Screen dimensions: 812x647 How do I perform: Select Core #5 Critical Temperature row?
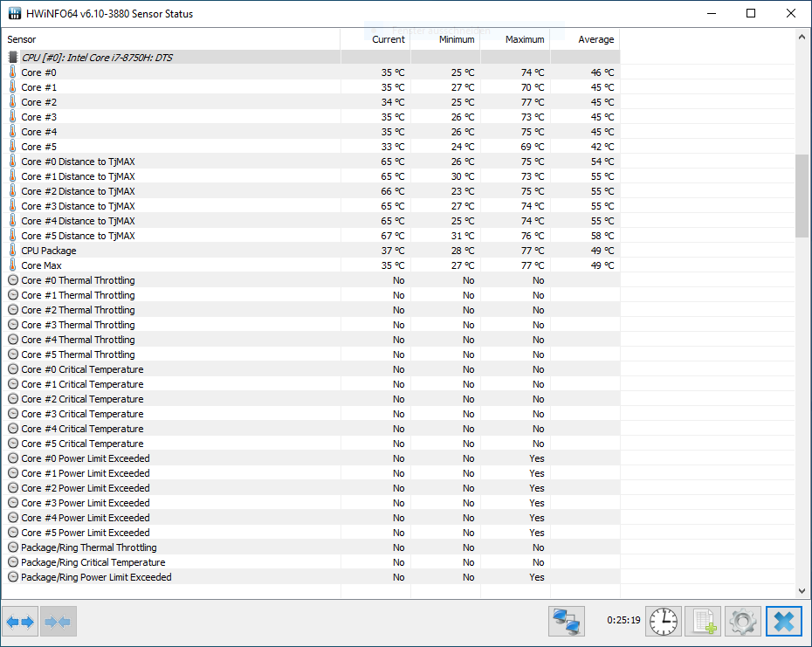[311, 444]
